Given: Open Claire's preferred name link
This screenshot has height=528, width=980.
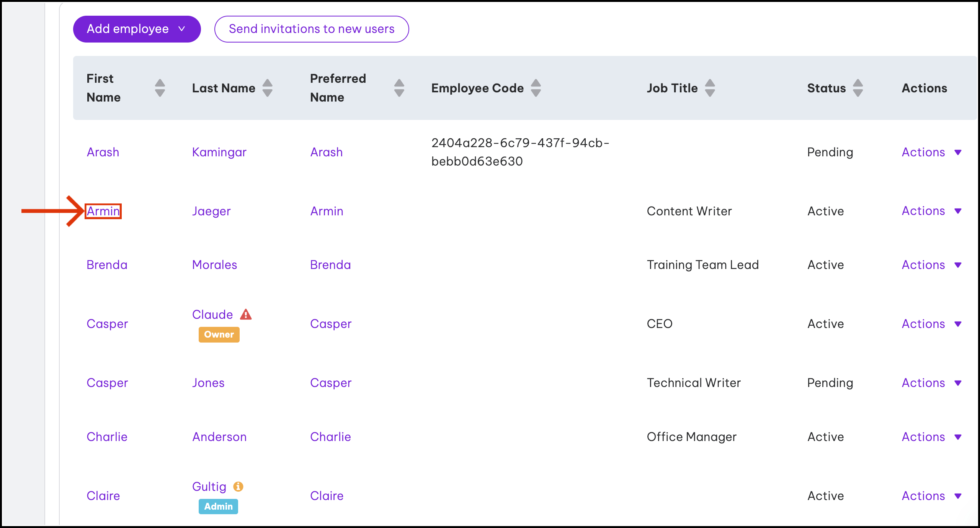Looking at the screenshot, I should [327, 496].
